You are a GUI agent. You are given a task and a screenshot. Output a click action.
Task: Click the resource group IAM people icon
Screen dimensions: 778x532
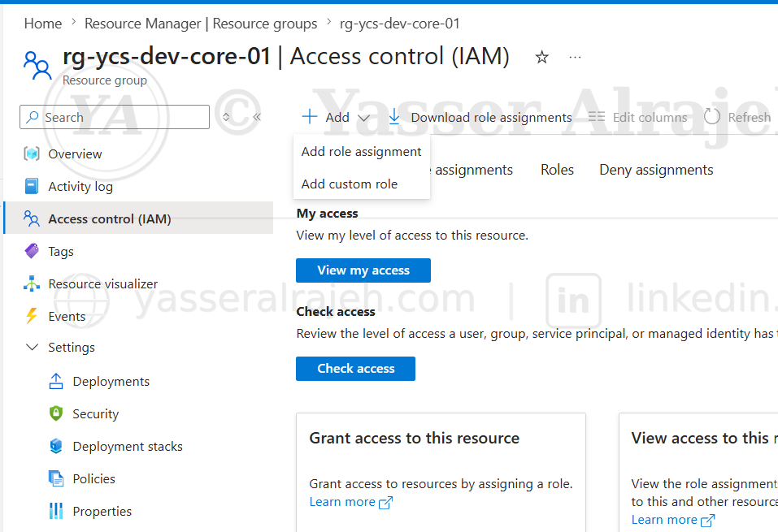(37, 65)
